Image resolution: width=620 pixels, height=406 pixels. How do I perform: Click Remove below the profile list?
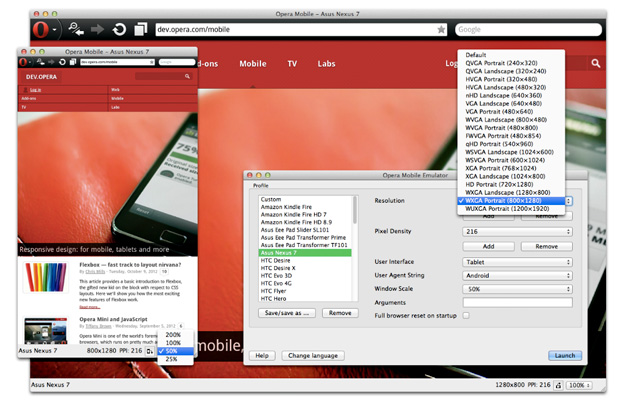(340, 313)
